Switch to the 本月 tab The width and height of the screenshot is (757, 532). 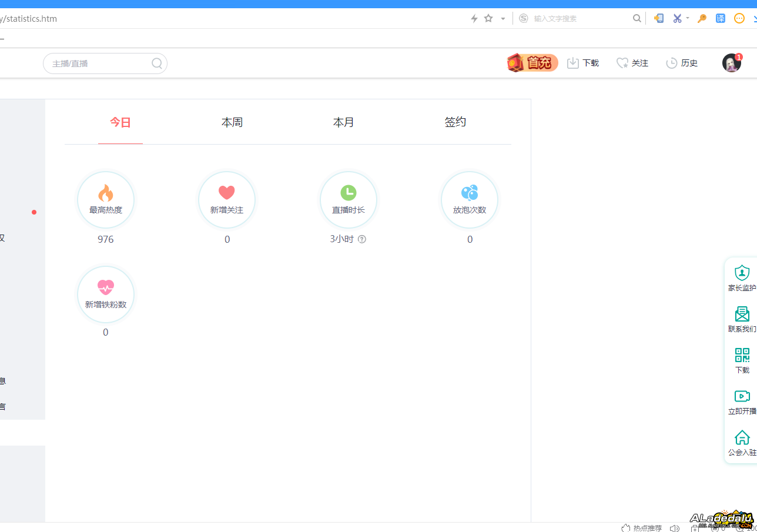pos(344,122)
